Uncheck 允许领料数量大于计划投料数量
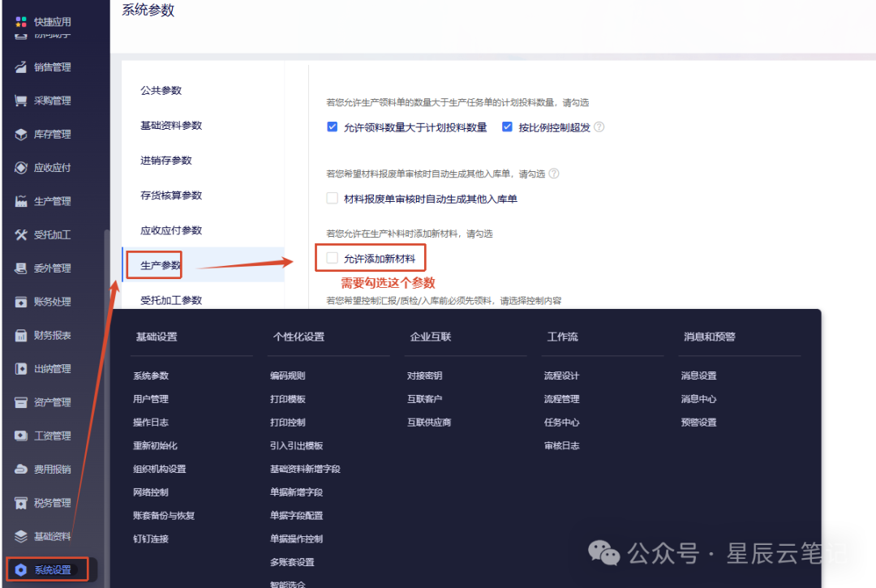This screenshot has height=588, width=876. click(333, 127)
